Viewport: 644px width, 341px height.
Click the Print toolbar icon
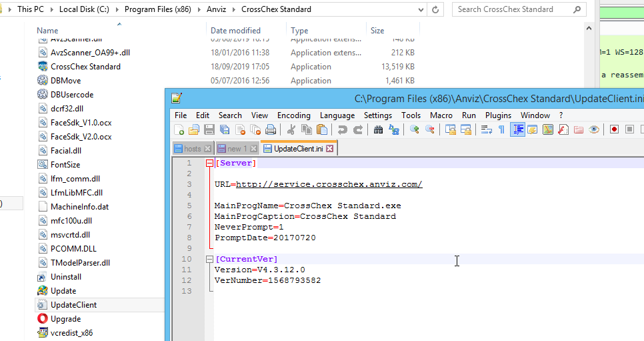[x=271, y=130]
